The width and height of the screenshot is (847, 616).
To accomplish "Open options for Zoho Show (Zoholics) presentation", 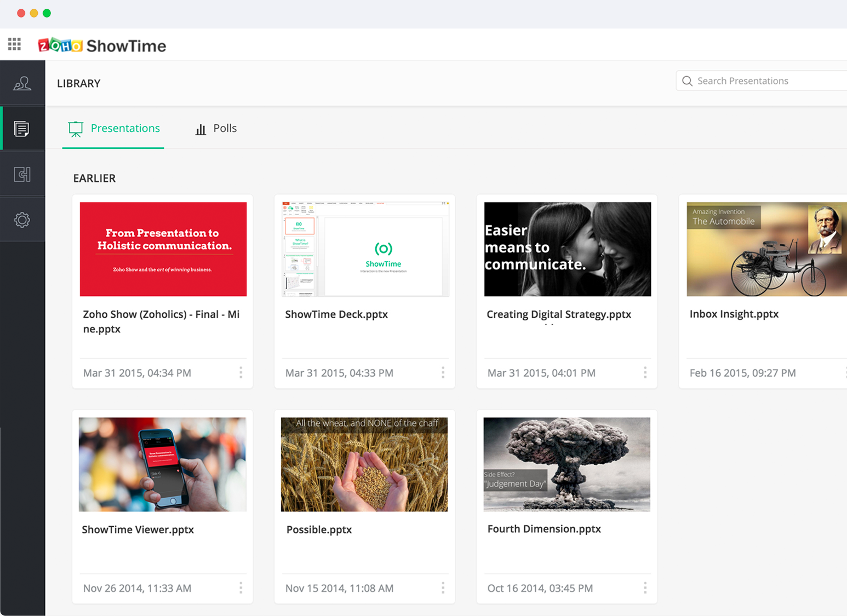I will (241, 373).
